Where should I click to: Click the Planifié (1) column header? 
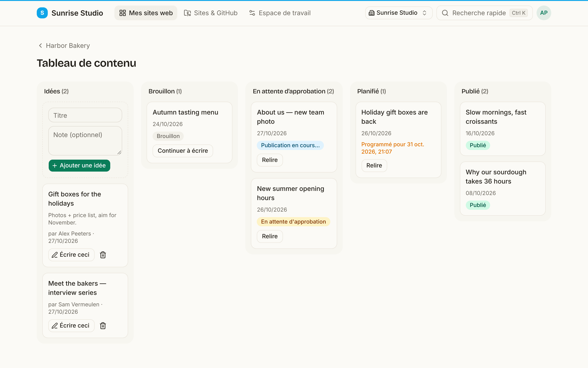point(371,91)
